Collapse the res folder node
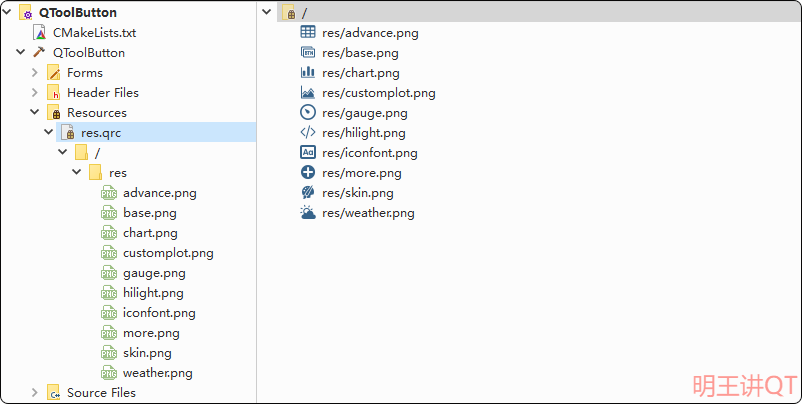This screenshot has height=404, width=802. tap(77, 172)
